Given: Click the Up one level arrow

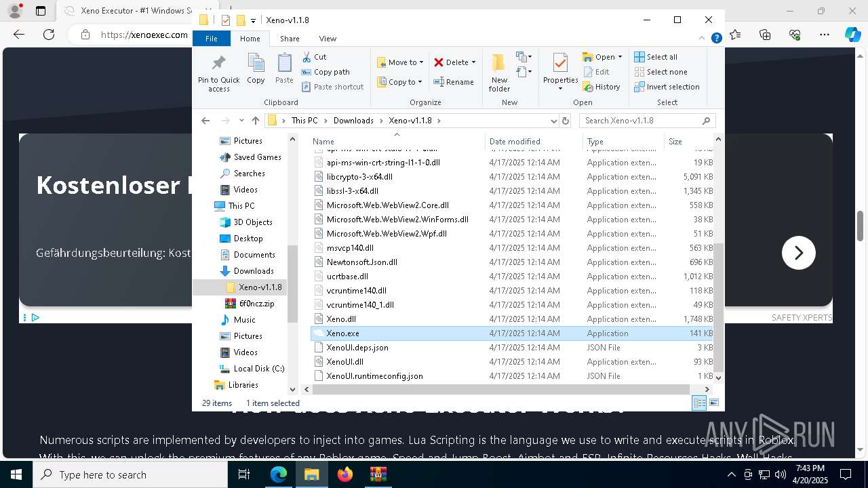Looking at the screenshot, I should coord(255,121).
